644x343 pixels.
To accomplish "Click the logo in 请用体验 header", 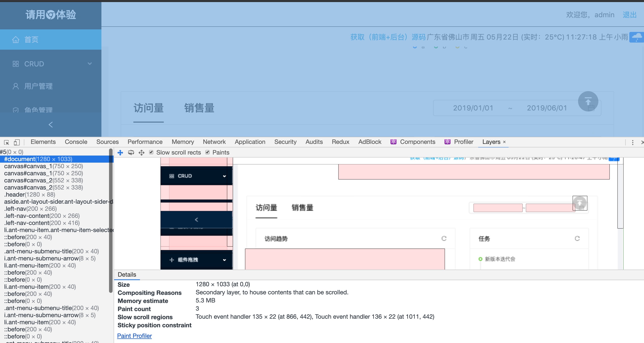I will point(51,15).
